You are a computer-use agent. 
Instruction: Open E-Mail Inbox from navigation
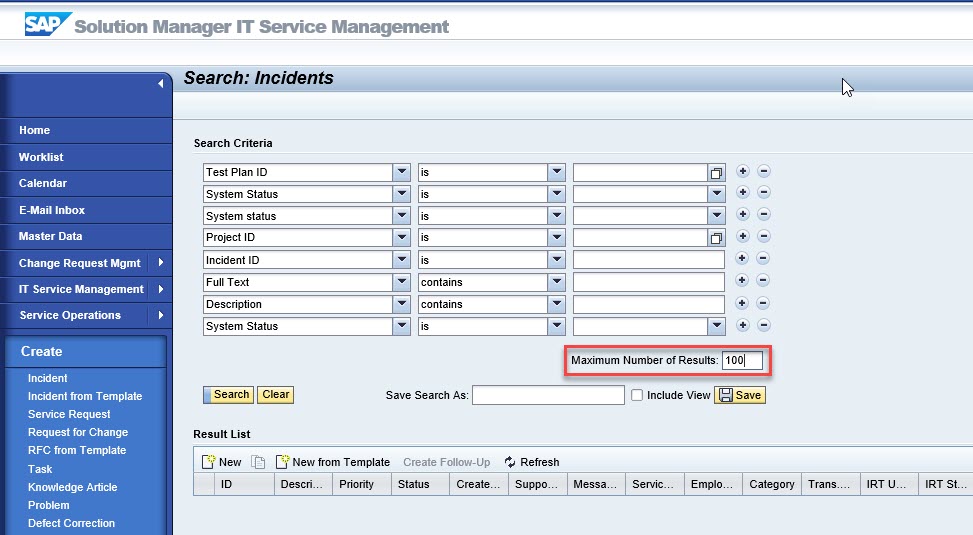click(x=52, y=210)
